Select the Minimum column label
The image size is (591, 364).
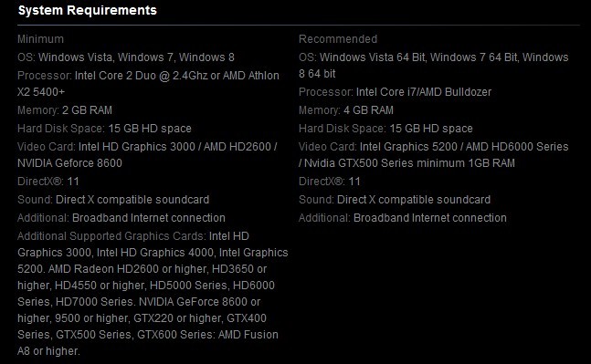coord(40,39)
